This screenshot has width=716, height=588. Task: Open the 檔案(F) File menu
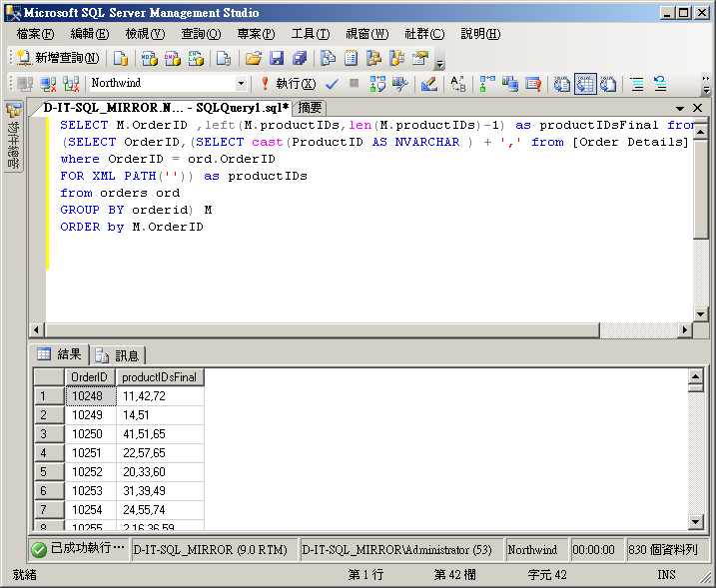(35, 34)
